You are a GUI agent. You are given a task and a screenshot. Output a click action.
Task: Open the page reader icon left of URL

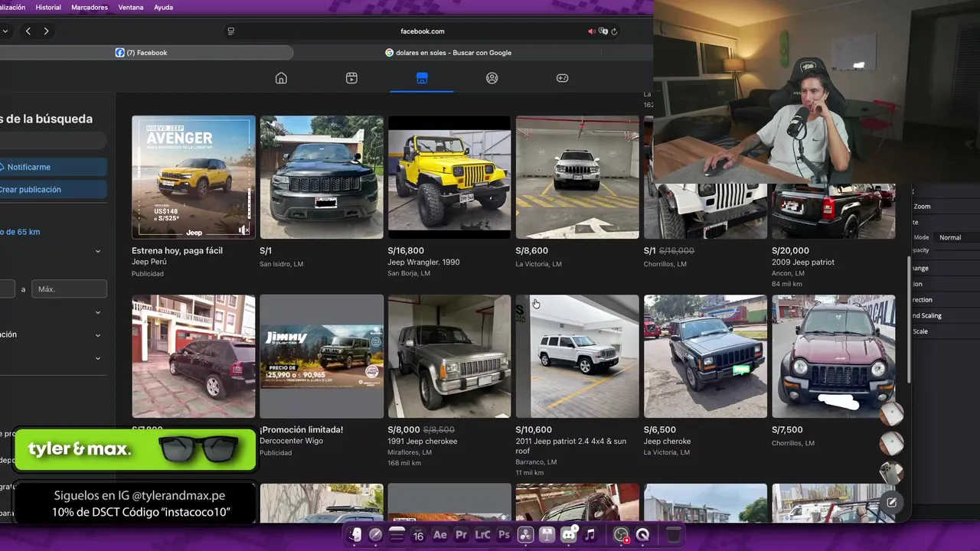[x=230, y=31]
